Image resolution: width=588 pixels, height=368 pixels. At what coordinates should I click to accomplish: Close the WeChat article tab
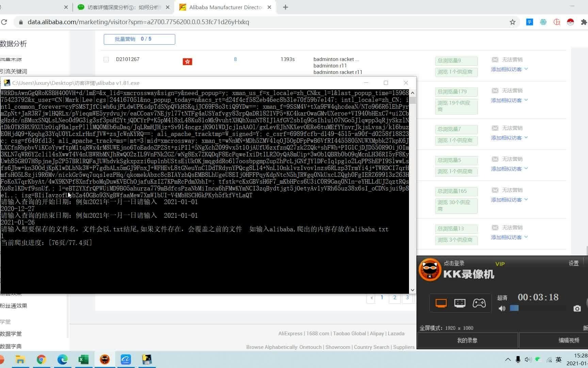167,7
